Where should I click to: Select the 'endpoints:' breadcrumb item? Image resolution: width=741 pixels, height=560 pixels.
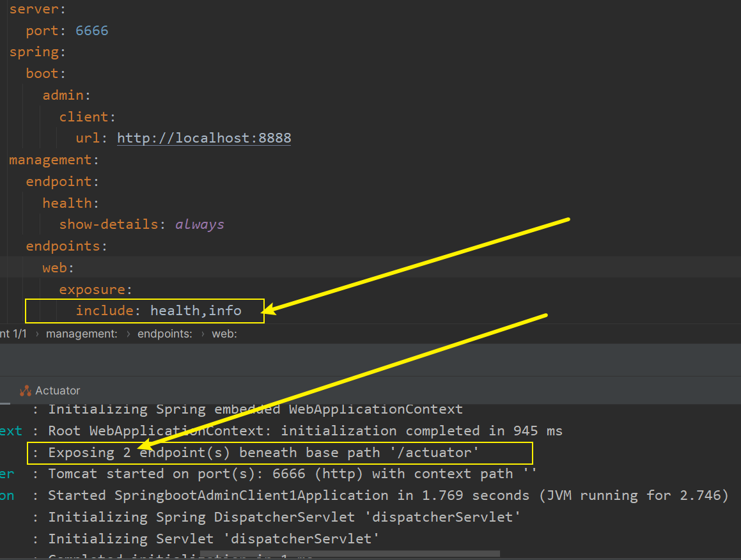(164, 334)
